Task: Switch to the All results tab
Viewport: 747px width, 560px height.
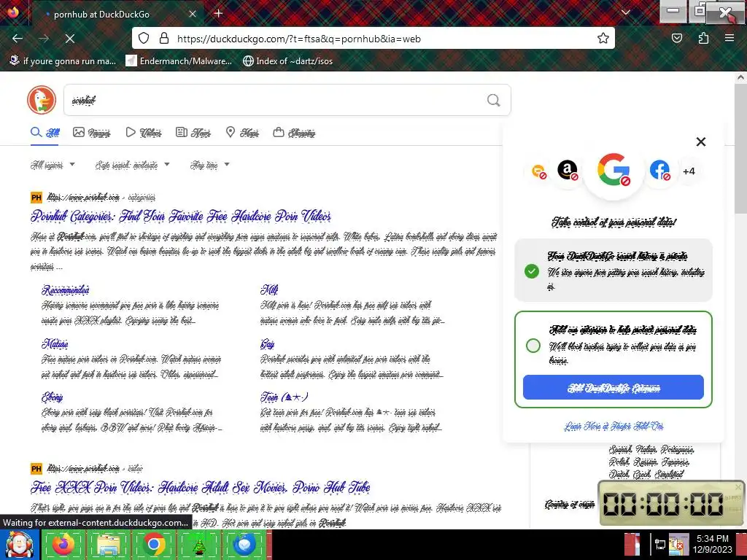Action: coord(45,133)
